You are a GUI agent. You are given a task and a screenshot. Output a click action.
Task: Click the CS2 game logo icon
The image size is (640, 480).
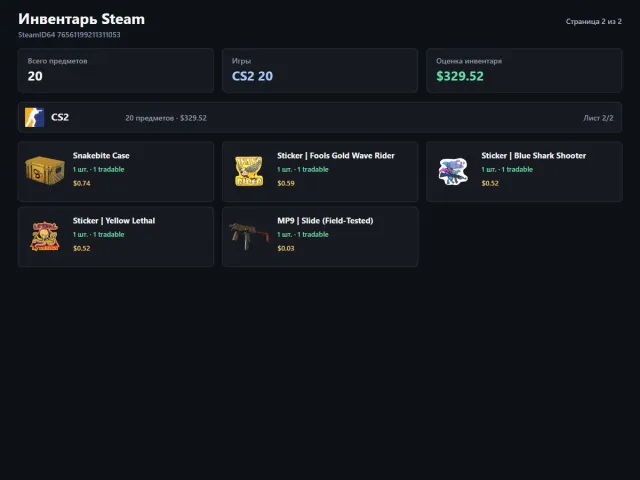coord(34,118)
